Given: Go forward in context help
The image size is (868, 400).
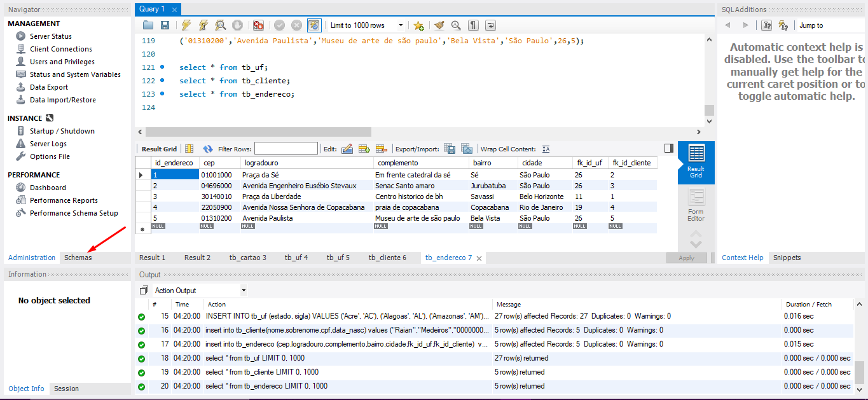Looking at the screenshot, I should tap(745, 25).
